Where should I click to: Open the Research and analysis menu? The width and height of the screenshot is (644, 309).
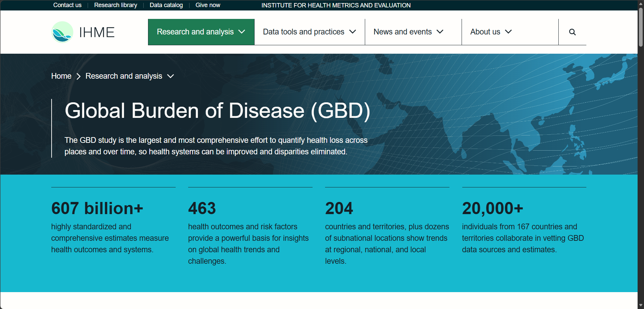click(201, 32)
